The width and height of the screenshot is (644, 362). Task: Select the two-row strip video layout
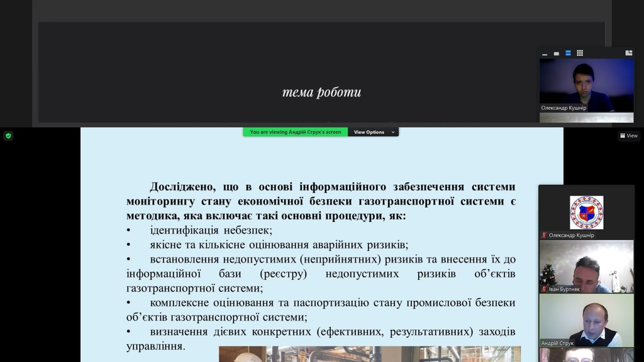[x=568, y=53]
